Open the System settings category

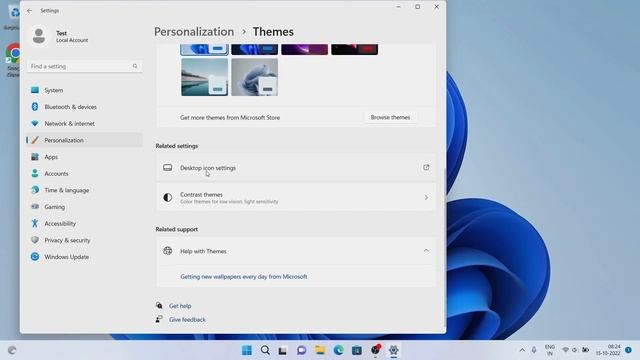[x=84, y=90]
